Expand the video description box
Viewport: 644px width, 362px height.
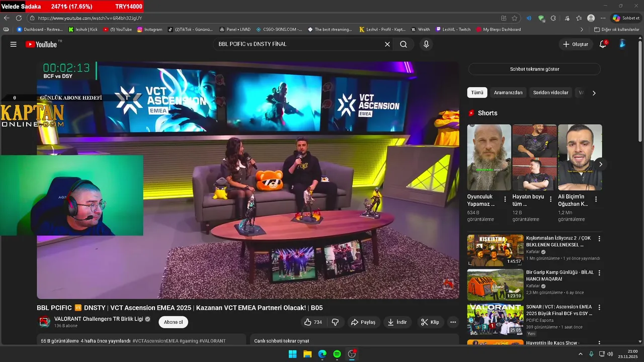pyautogui.click(x=141, y=340)
